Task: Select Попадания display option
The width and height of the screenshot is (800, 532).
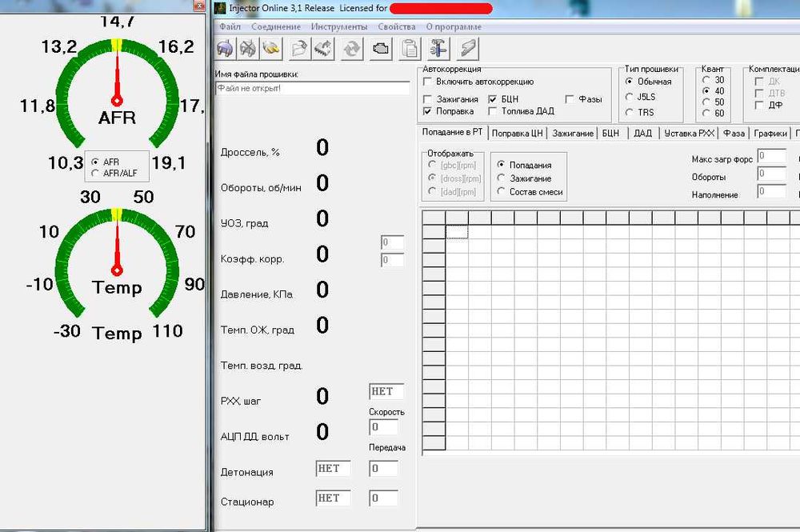Action: [x=501, y=164]
